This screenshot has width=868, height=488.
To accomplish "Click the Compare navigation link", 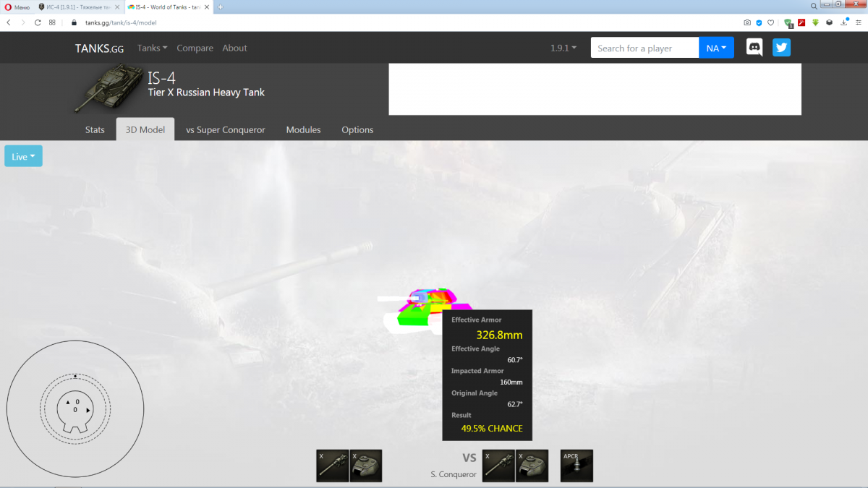I will 195,48.
